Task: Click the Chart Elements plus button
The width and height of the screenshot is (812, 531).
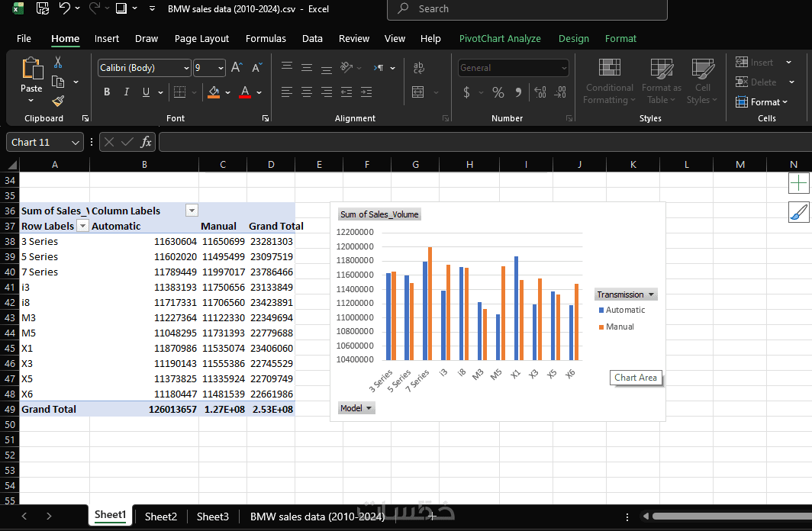Action: 798,183
